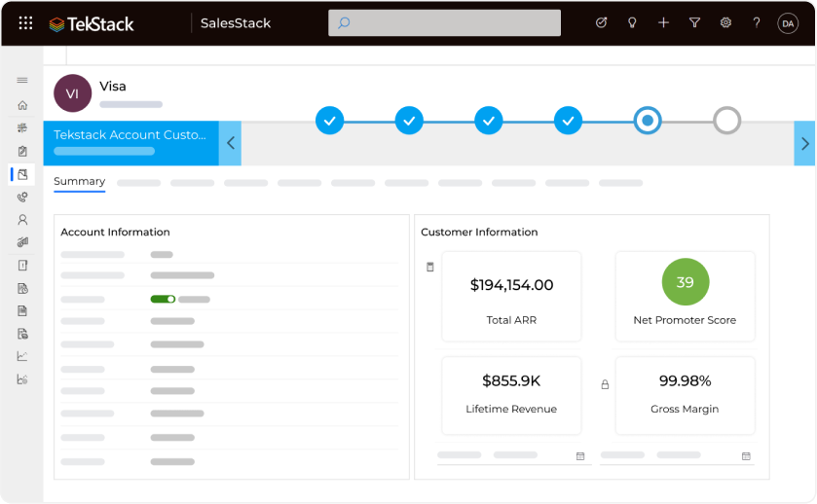Toggle the green switch in Account Information
817x504 pixels.
pos(163,299)
